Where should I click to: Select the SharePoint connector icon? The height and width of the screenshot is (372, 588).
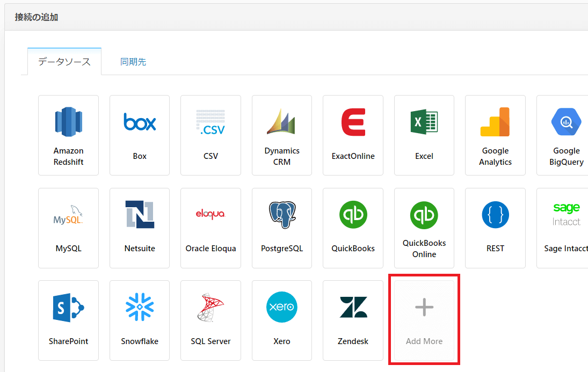tap(68, 308)
